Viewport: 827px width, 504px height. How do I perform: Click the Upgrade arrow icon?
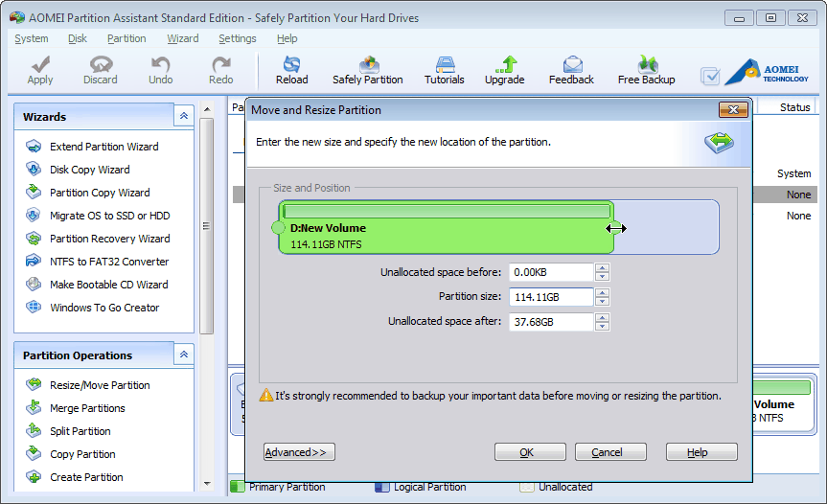tap(505, 64)
